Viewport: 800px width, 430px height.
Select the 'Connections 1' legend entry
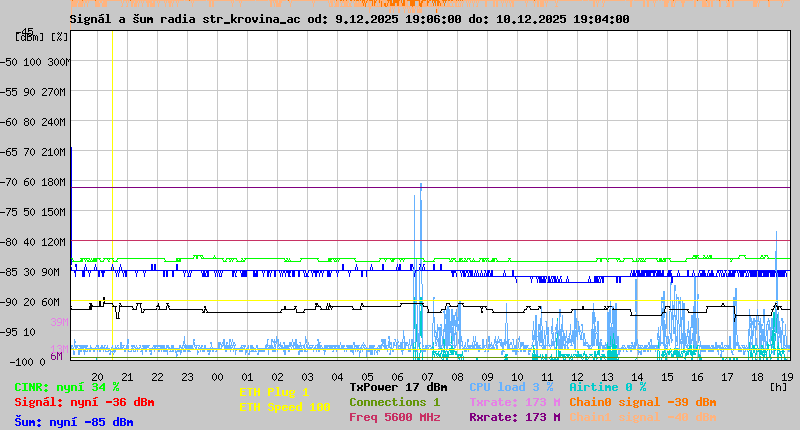394,402
